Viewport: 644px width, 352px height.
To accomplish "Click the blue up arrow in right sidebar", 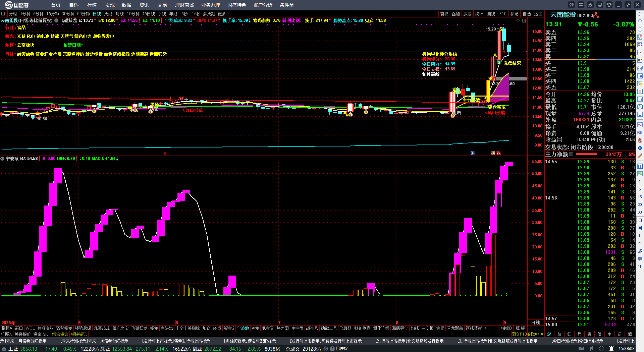I will (x=640, y=22).
